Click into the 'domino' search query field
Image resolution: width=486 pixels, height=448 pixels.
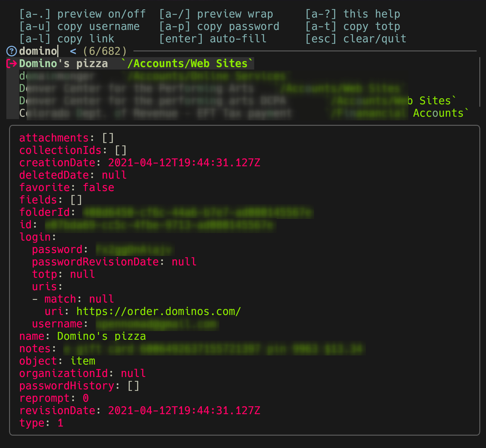coord(38,51)
